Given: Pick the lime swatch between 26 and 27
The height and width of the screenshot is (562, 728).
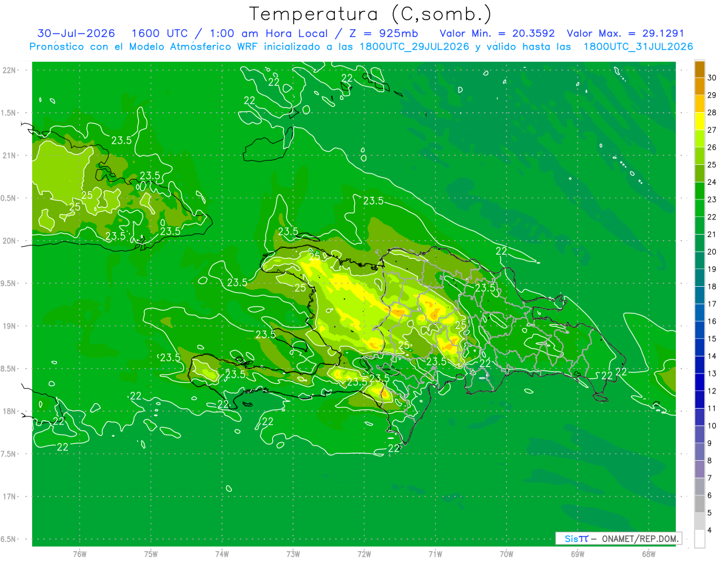Looking at the screenshot, I should pos(699,139).
